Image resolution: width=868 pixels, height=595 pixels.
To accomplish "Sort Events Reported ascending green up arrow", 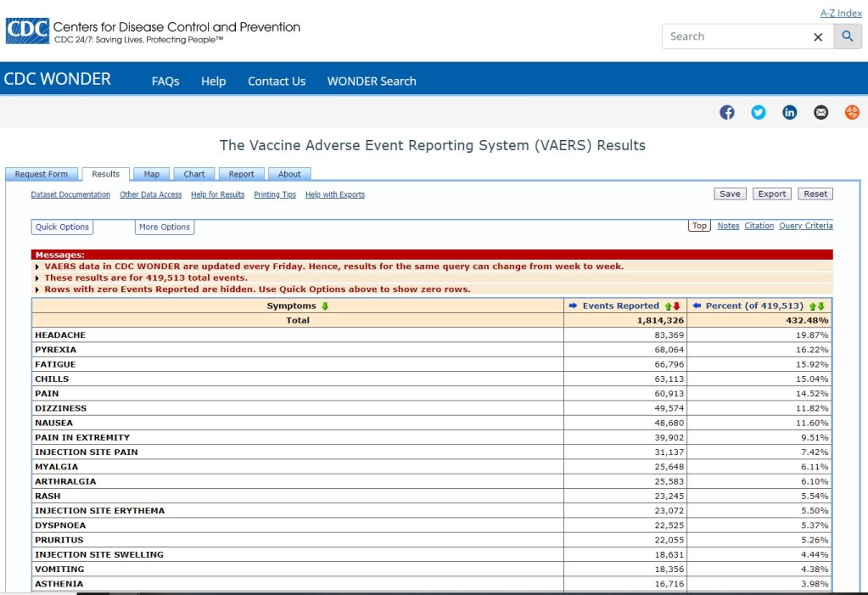I will pos(668,306).
